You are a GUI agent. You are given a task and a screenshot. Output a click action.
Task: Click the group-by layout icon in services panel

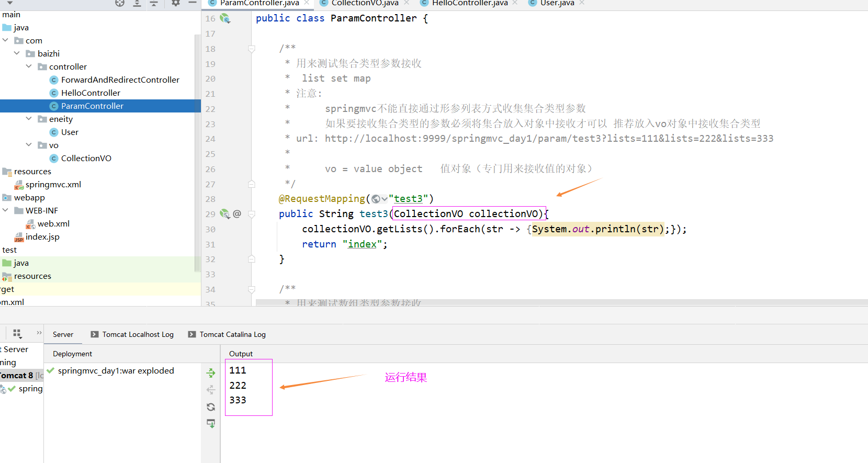(17, 333)
